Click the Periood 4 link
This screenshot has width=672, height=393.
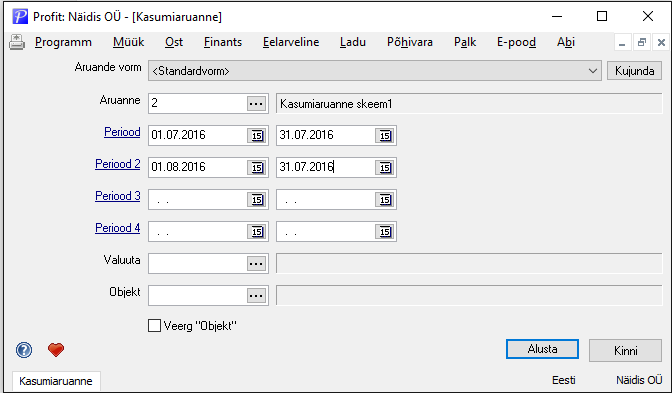point(118,228)
